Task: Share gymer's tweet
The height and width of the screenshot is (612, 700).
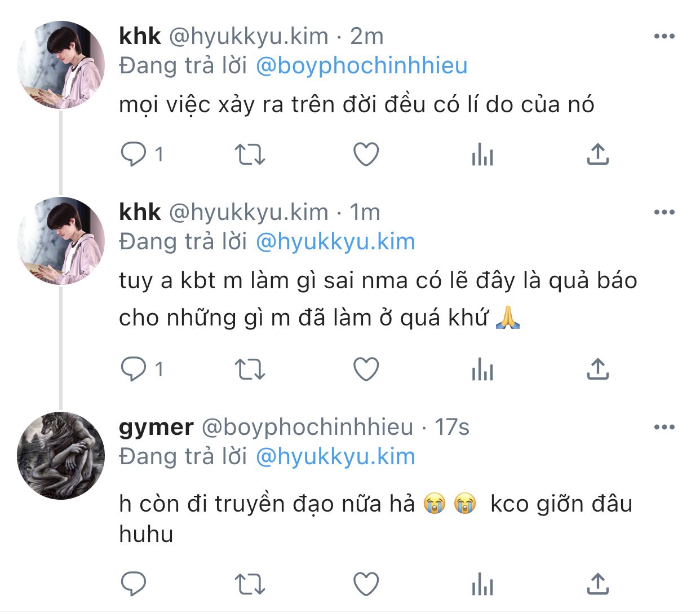Action: pos(598,584)
